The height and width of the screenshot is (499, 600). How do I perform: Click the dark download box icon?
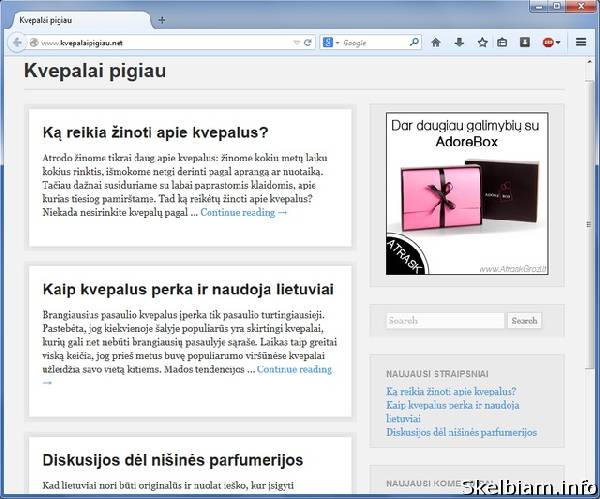click(525, 42)
